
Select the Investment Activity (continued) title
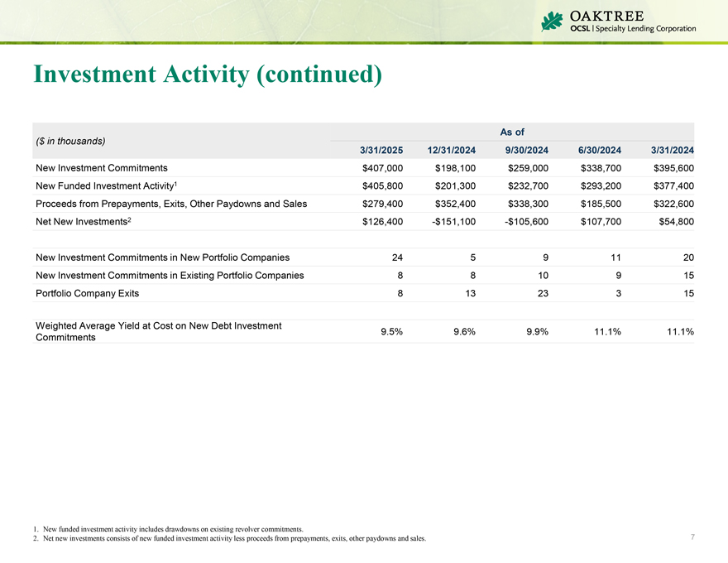[208, 75]
